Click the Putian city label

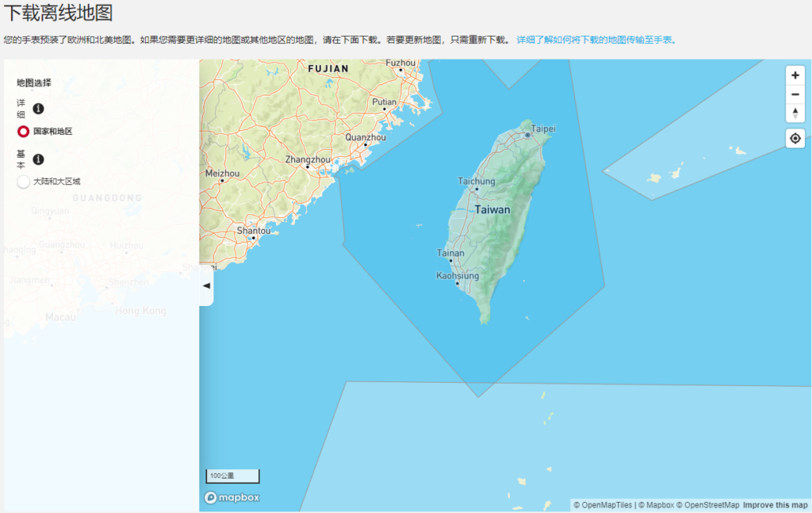point(385,102)
